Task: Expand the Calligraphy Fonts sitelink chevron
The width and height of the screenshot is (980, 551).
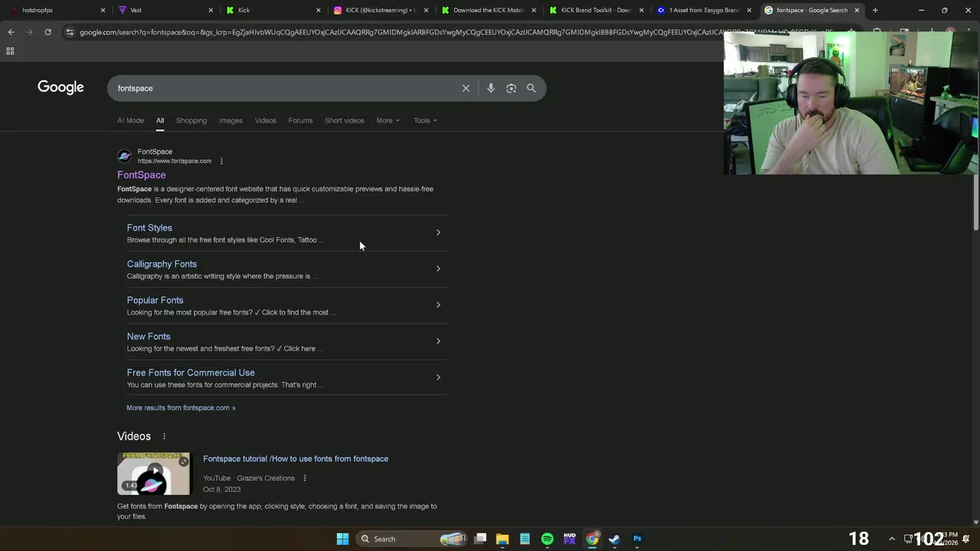Action: [x=438, y=269]
